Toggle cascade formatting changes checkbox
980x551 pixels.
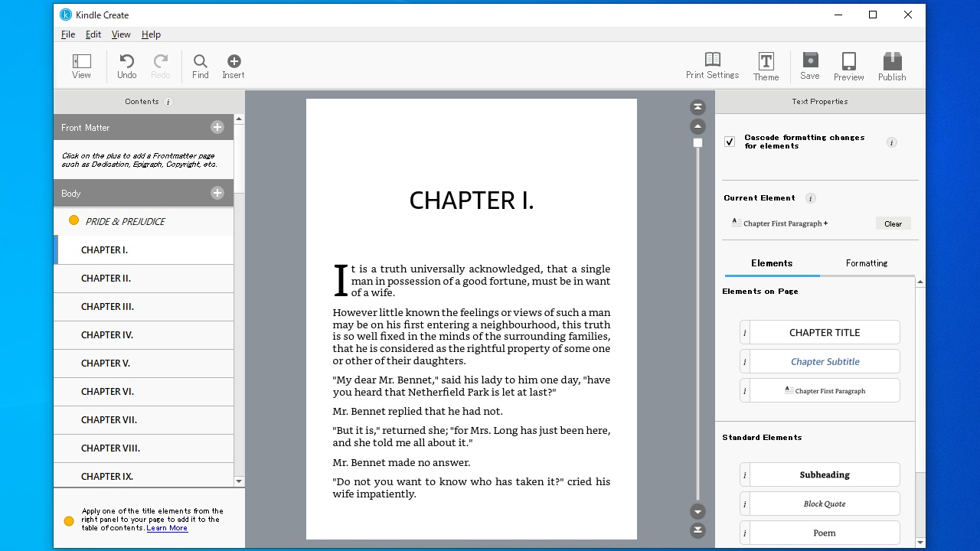click(730, 142)
